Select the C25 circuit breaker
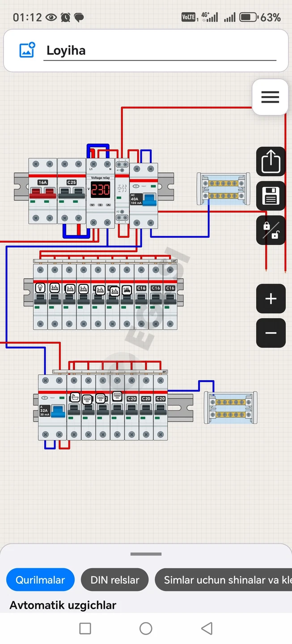Screen dimensions: 292x644 pos(72,191)
